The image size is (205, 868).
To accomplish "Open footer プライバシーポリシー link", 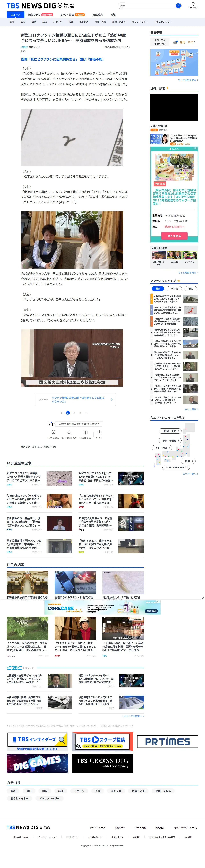I will point(47,837).
